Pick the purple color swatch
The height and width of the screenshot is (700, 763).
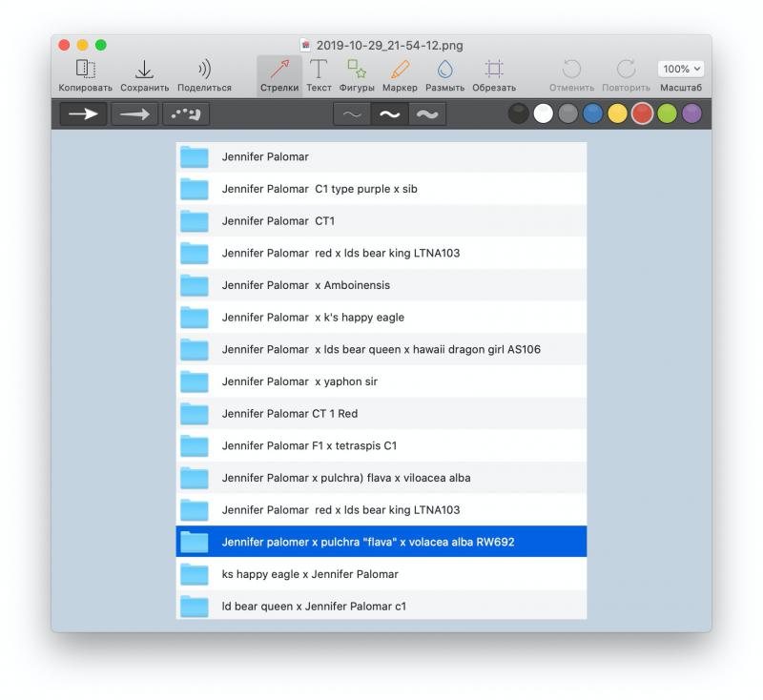[x=691, y=114]
